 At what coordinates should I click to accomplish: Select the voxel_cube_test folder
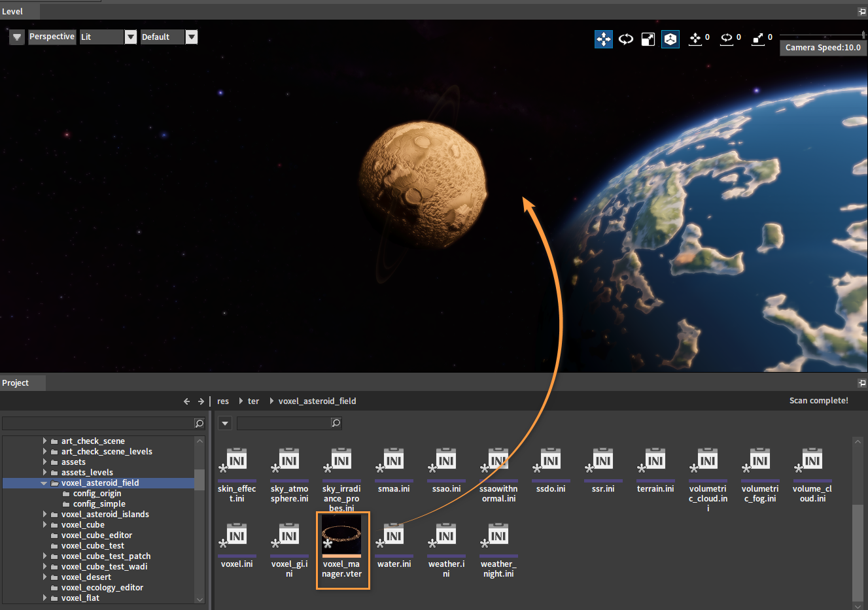pyautogui.click(x=92, y=545)
